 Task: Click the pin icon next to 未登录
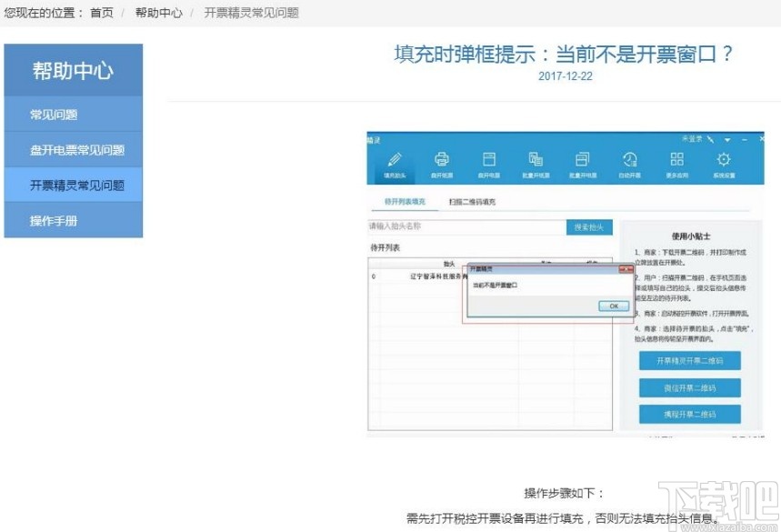click(711, 139)
